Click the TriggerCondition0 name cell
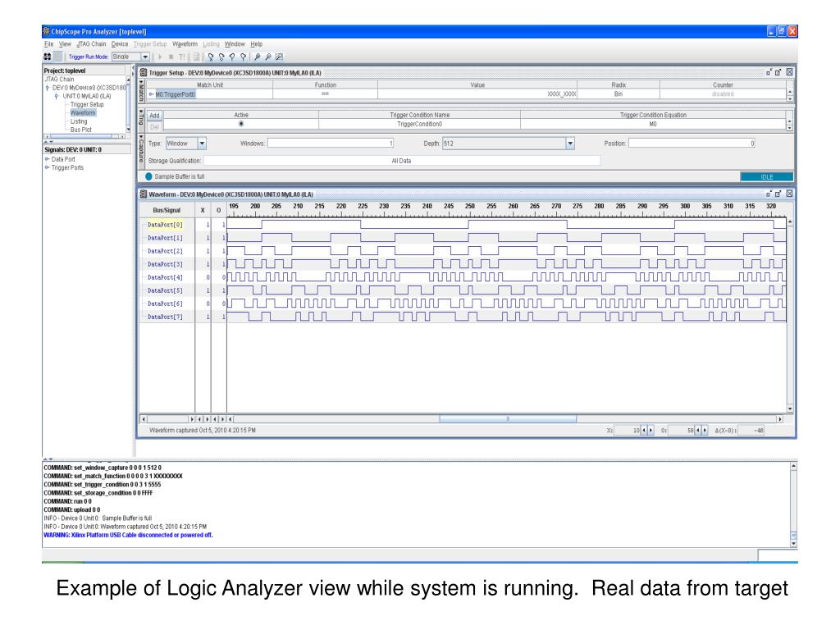Image resolution: width=840 pixels, height=630 pixels. click(x=419, y=125)
